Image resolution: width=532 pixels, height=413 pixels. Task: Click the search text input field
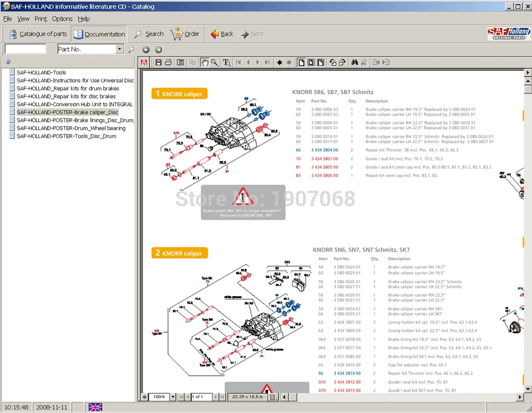(26, 49)
